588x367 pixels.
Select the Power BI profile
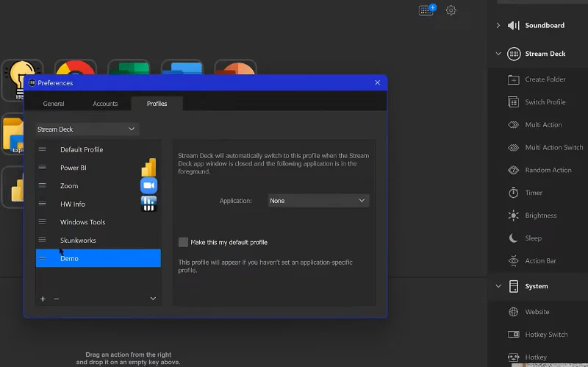[98, 168]
